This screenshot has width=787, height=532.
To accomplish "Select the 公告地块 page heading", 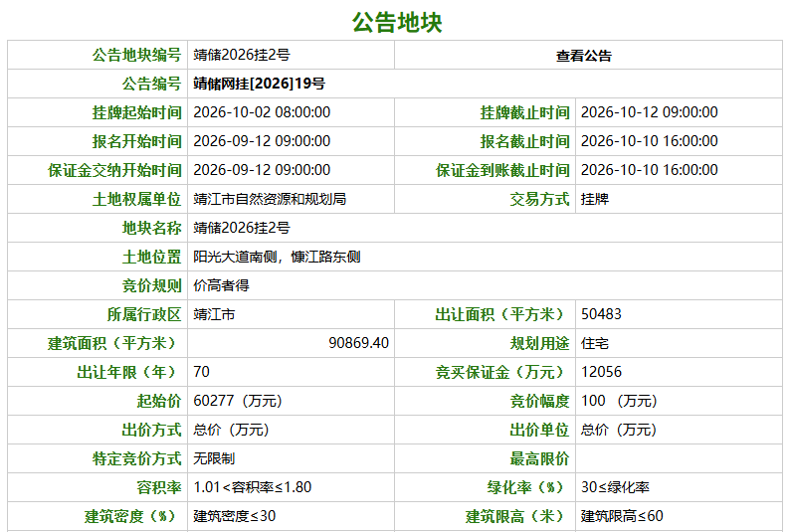I will [397, 22].
